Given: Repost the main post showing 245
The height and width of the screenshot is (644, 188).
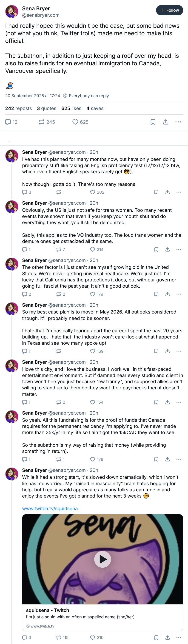Looking at the screenshot, I should (47, 122).
